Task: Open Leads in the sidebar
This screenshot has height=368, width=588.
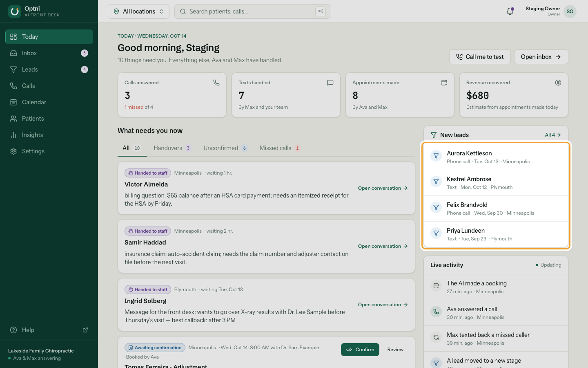Action: pyautogui.click(x=49, y=70)
